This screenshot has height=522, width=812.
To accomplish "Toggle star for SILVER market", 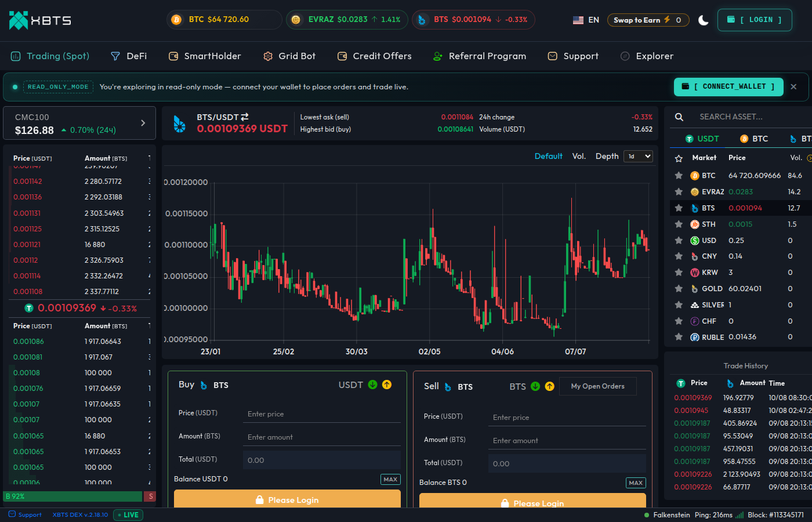I will point(679,304).
